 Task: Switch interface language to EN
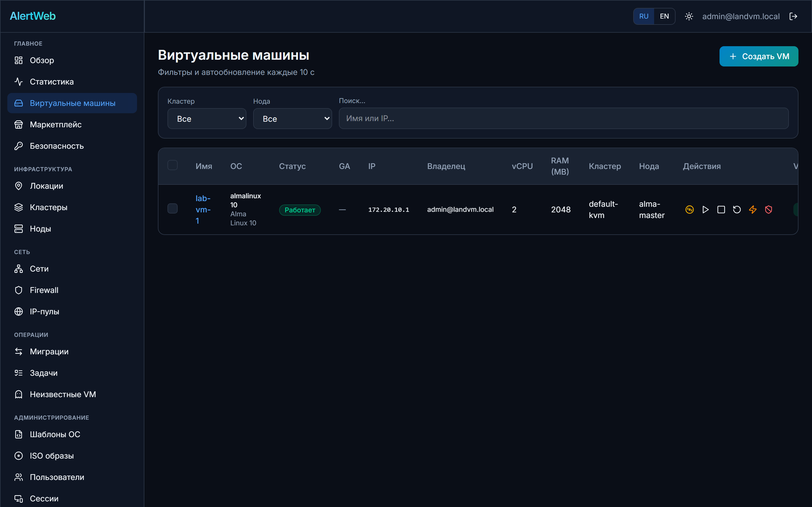(664, 16)
